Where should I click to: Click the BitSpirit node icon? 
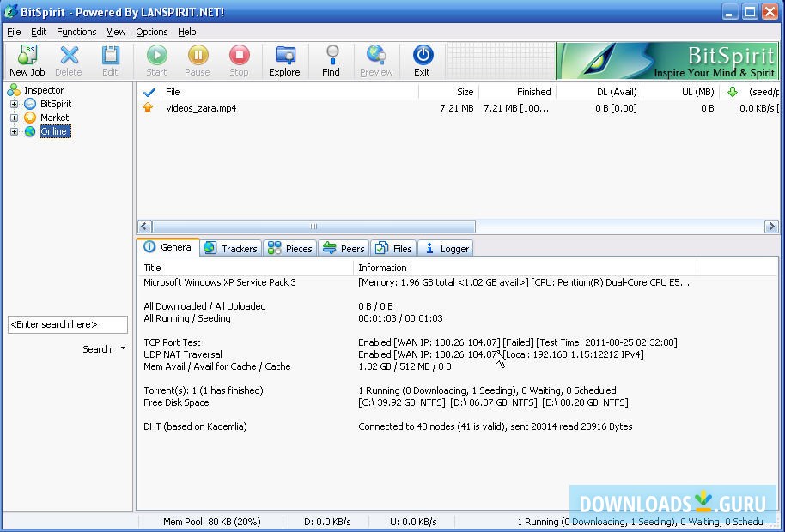(30, 104)
